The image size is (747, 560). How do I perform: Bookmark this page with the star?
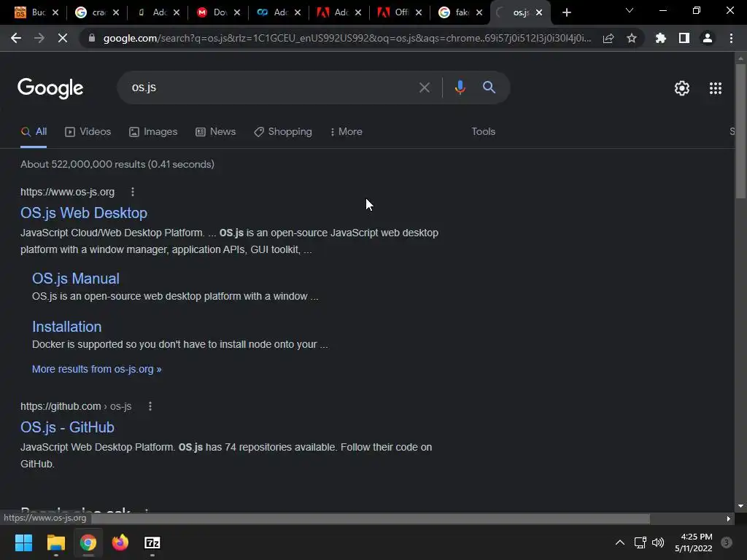coord(632,39)
